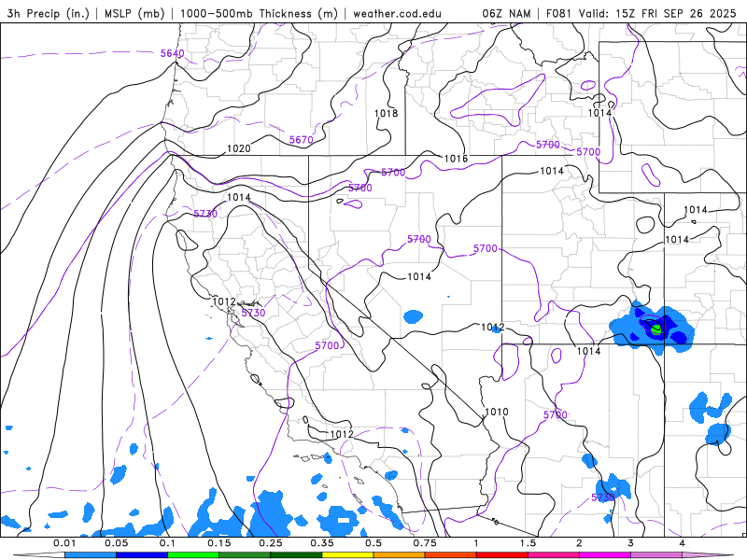The image size is (747, 560).
Task: Click the '0.01' legend value
Action: (x=64, y=543)
